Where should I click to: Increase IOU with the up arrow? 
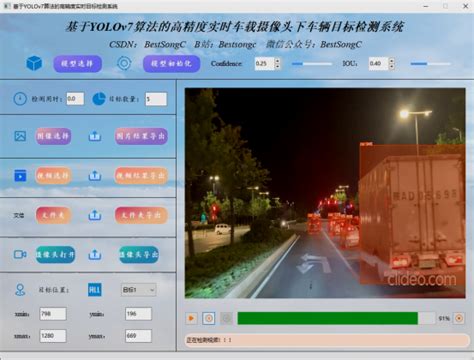[x=392, y=60]
